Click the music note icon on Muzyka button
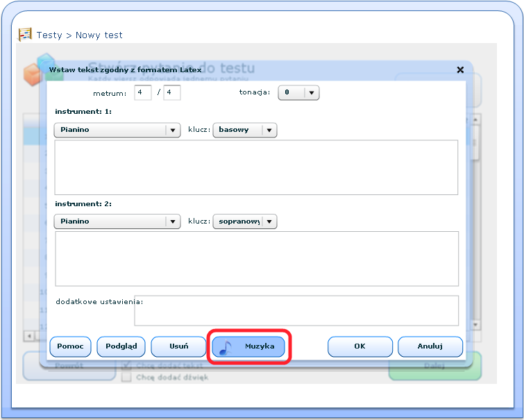Image resolution: width=524 pixels, height=420 pixels. coord(225,347)
